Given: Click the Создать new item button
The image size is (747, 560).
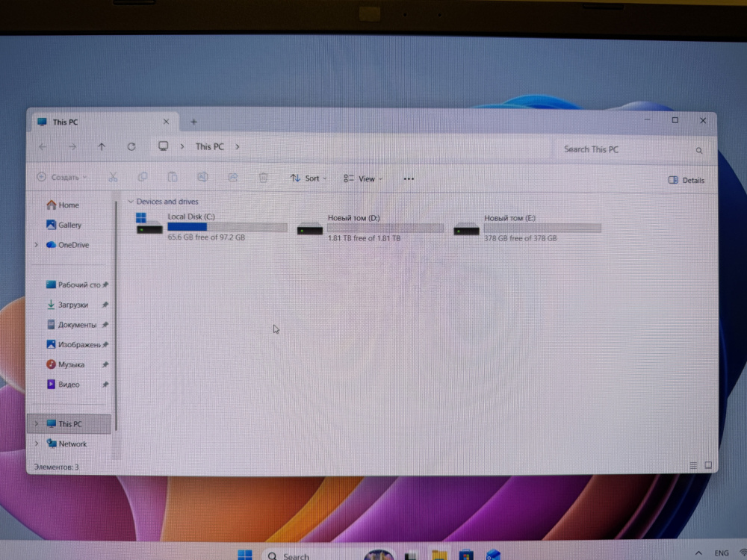Looking at the screenshot, I should pyautogui.click(x=62, y=178).
